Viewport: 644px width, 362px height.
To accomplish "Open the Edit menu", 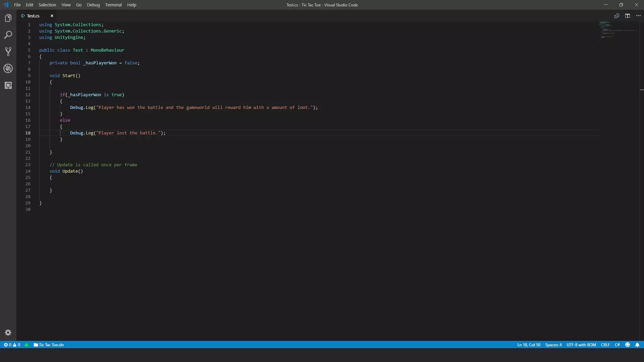I will coord(30,5).
